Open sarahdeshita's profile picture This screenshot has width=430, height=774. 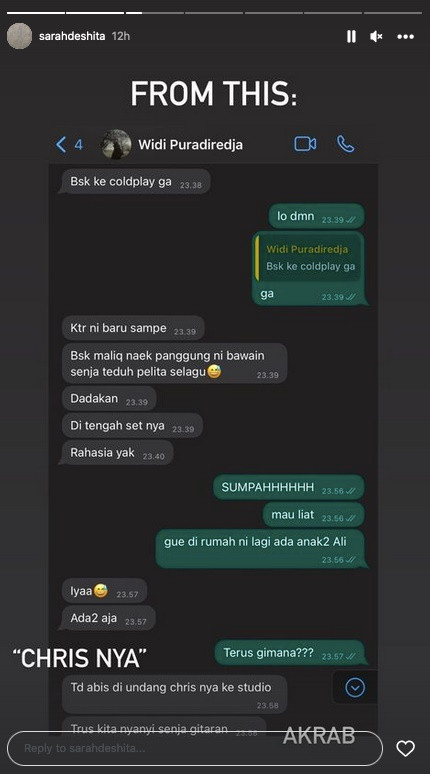tap(19, 36)
